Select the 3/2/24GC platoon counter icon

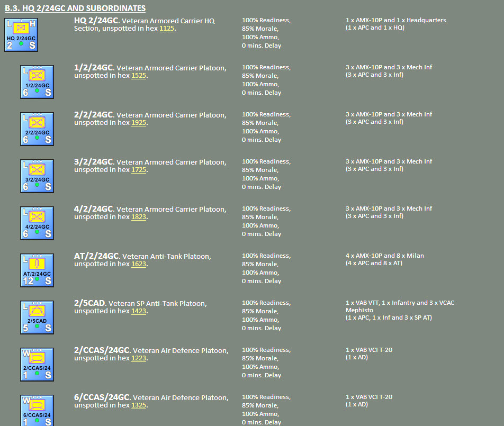pyautogui.click(x=37, y=176)
